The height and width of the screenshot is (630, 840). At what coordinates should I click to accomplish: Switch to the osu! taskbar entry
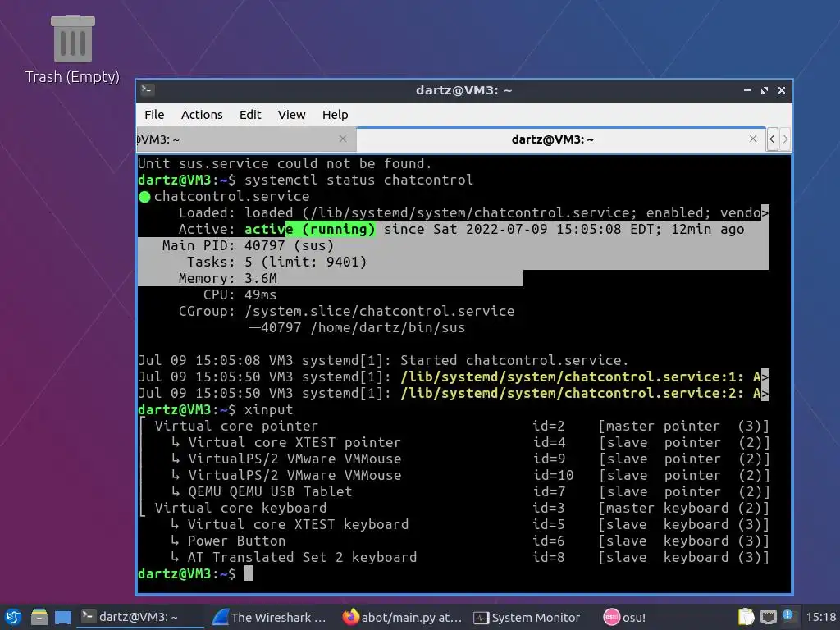(624, 617)
